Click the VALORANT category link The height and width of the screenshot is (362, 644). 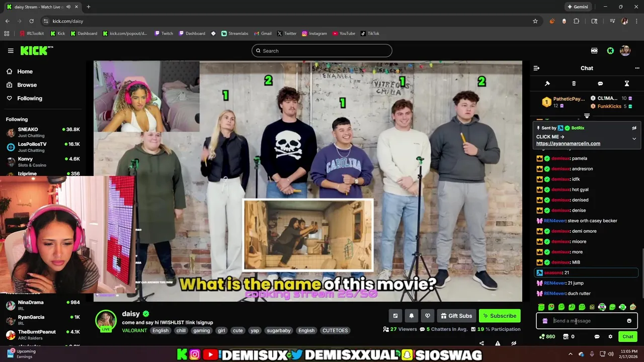(x=134, y=330)
